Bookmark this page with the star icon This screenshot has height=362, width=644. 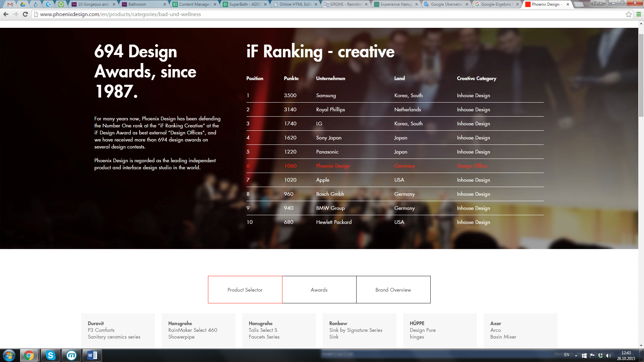629,14
